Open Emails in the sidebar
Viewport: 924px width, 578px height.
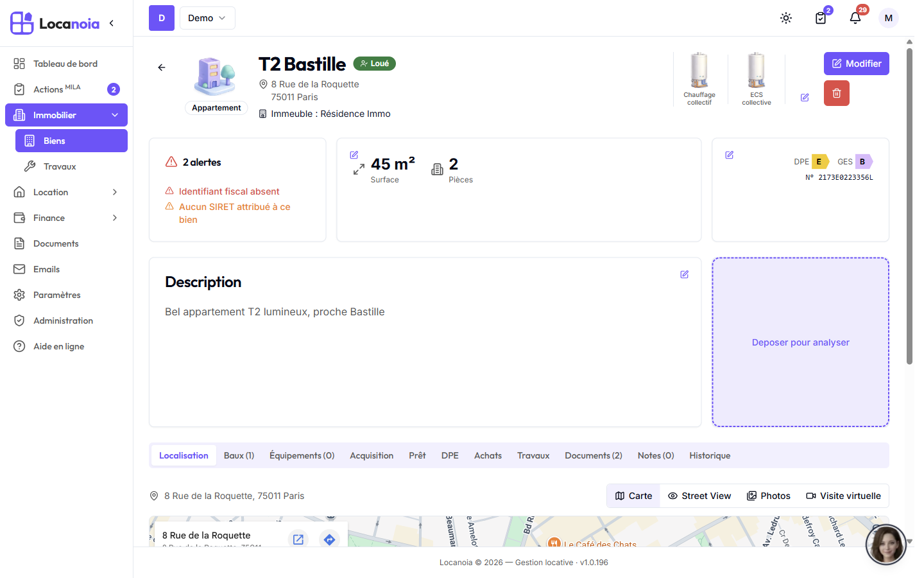66,269
